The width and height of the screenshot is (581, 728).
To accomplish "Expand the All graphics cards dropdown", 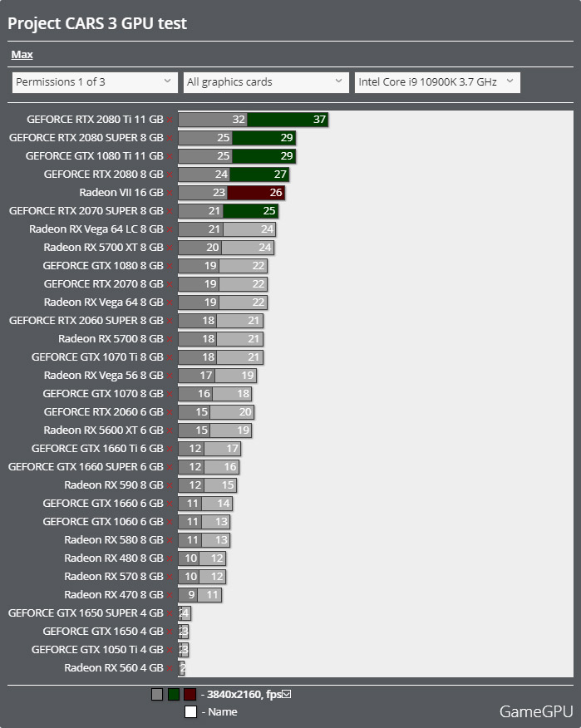I will pos(266,82).
